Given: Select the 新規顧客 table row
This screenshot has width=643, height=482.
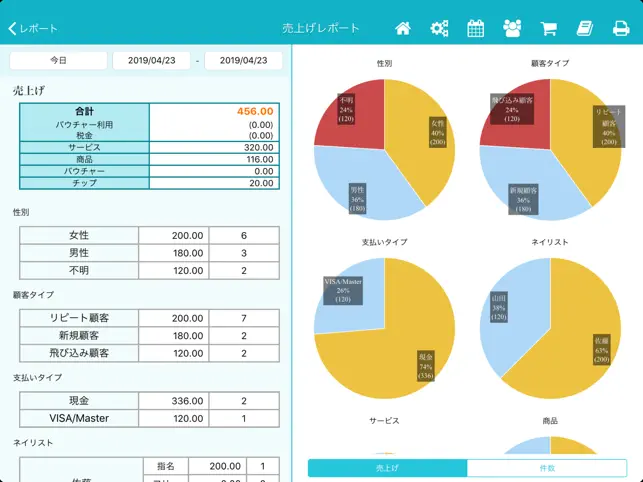Looking at the screenshot, I should [149, 336].
